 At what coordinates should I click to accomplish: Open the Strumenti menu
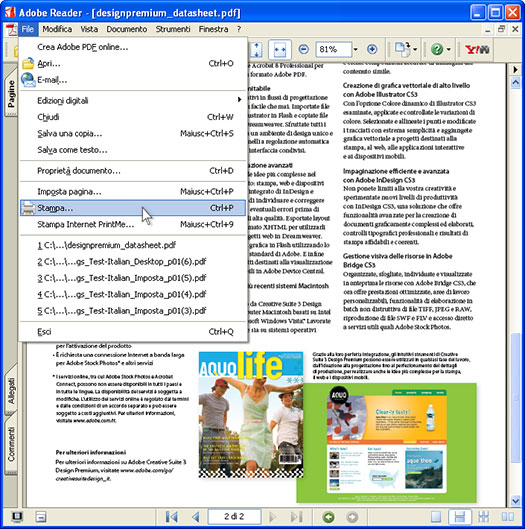coord(173,29)
